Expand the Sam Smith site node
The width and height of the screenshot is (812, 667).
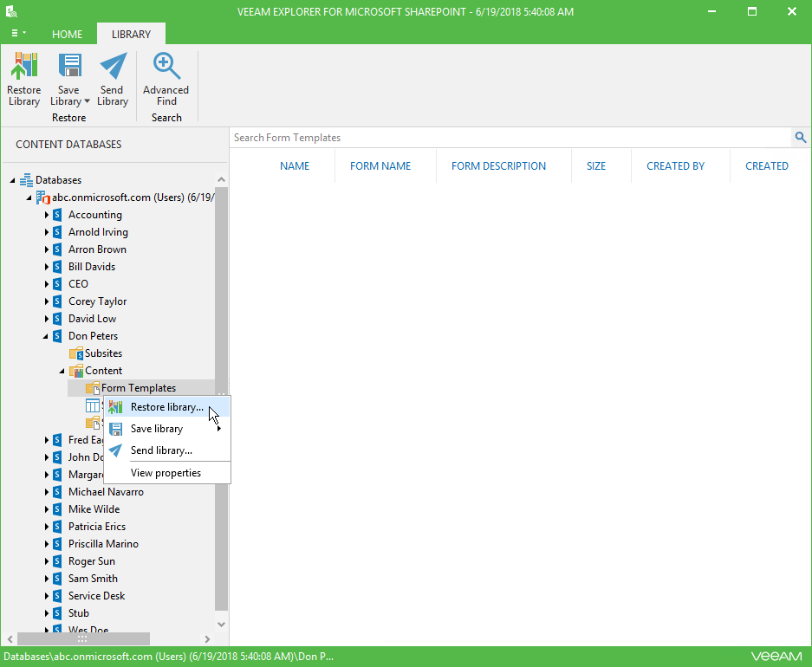[46, 579]
